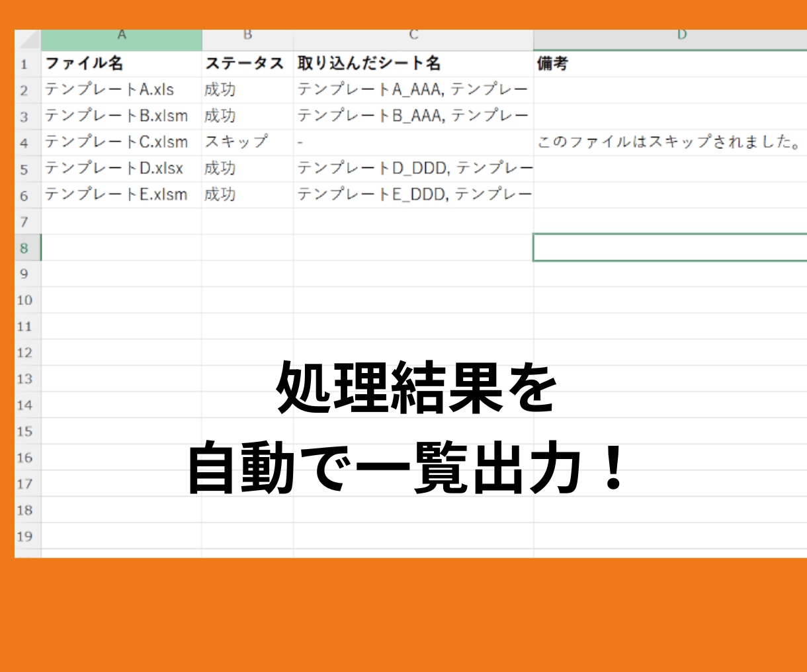Click the テンプレートE_DDD sheet name cell
Screen dimensions: 807x672
[x=413, y=195]
